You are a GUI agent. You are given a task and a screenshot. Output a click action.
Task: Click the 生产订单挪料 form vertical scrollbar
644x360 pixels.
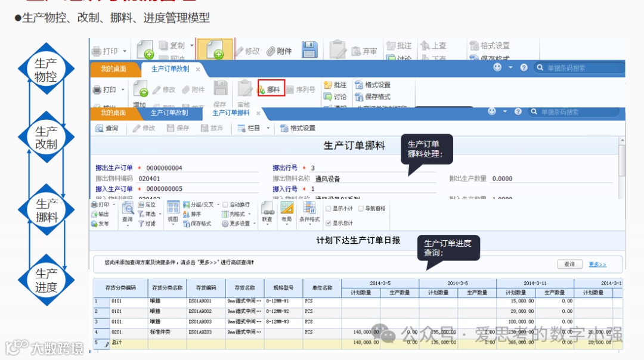(x=622, y=168)
